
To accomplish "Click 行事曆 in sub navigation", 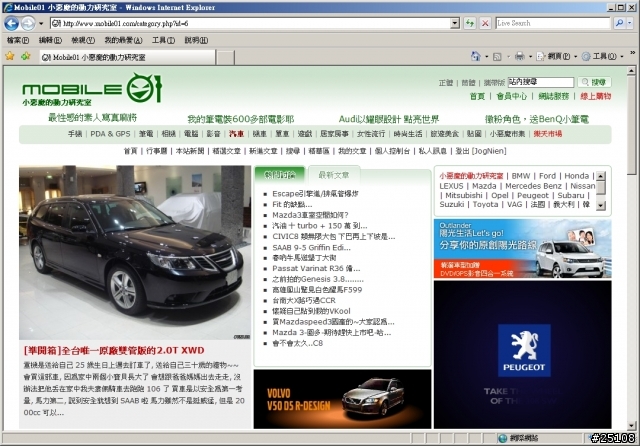I will 157,151.
